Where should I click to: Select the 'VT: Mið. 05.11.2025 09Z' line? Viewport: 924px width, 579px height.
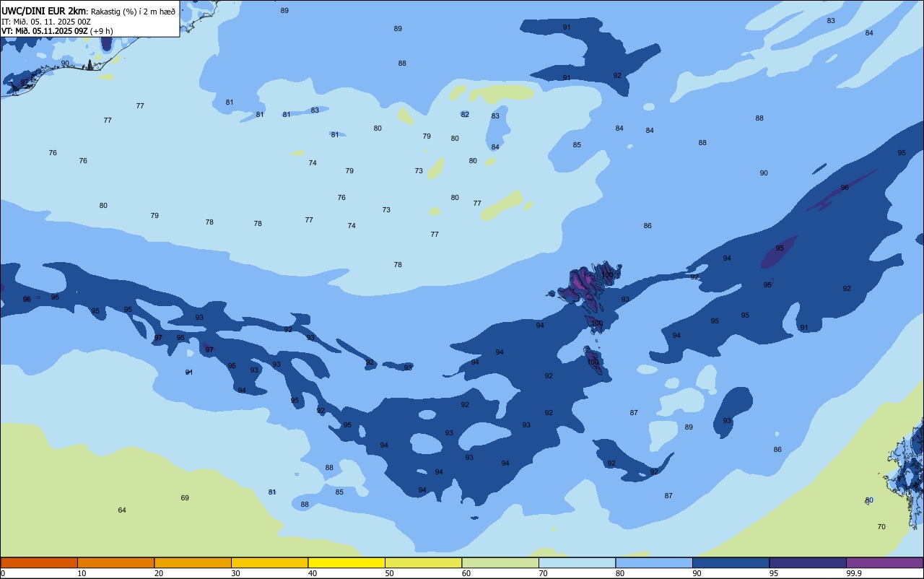(x=44, y=31)
